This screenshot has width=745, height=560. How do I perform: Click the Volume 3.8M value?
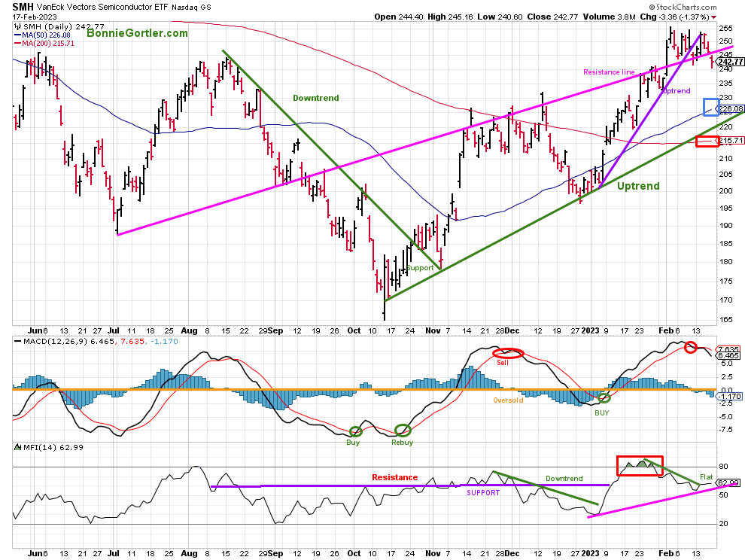[609, 17]
